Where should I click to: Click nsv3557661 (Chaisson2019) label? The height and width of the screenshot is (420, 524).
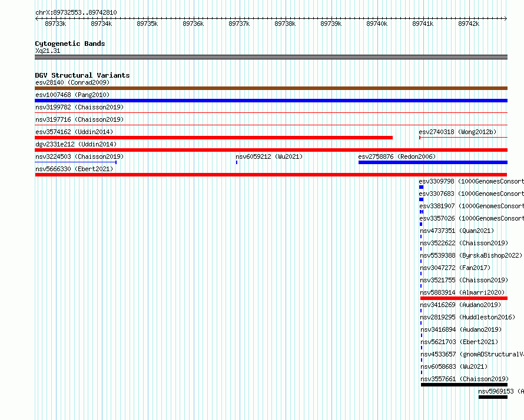click(x=465, y=379)
